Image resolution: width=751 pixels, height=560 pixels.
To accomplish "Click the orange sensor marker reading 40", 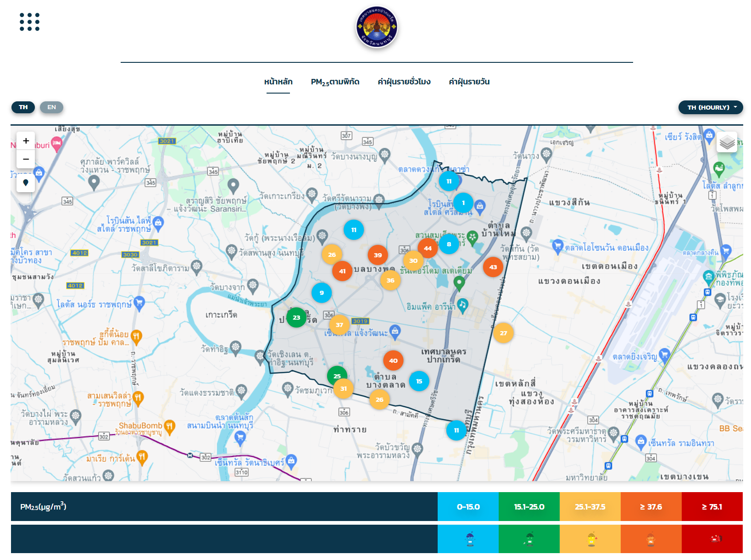I will pyautogui.click(x=393, y=360).
